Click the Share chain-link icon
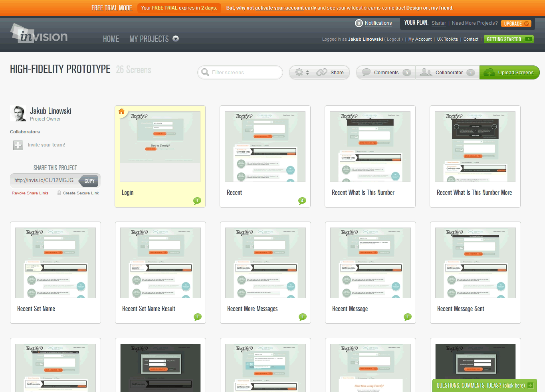The width and height of the screenshot is (545, 392). [x=321, y=72]
